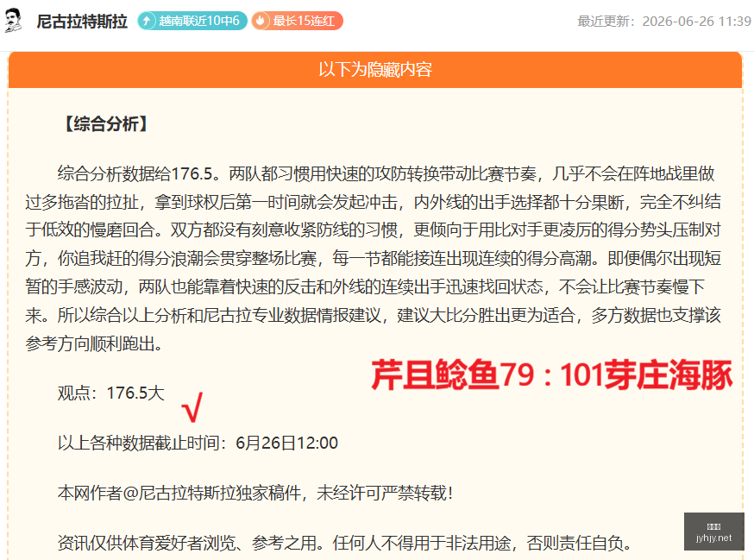Click the 【综合分析】 heading
This screenshot has width=754, height=560.
point(106,123)
